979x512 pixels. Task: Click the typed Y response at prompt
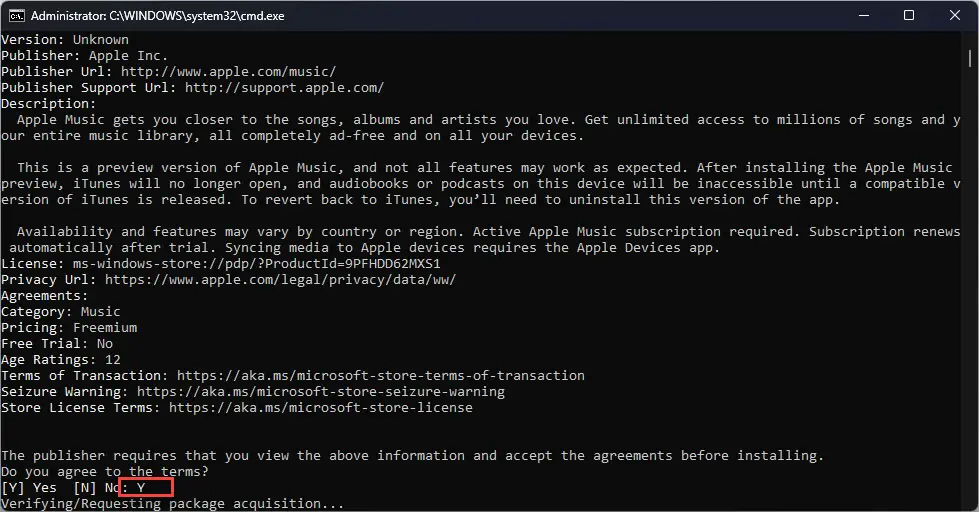pos(141,488)
